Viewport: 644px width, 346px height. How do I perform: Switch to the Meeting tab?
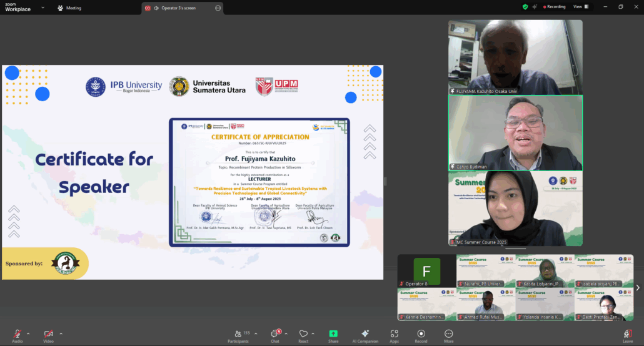point(69,8)
